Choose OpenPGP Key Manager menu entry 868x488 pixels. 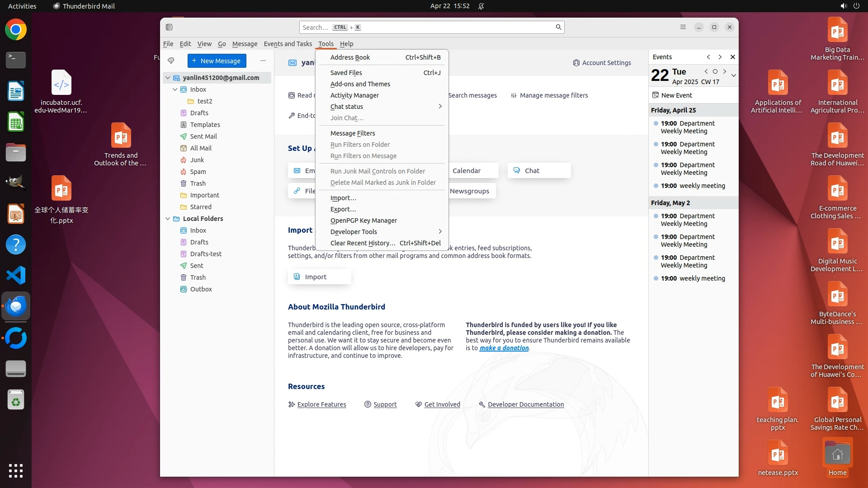pos(363,221)
